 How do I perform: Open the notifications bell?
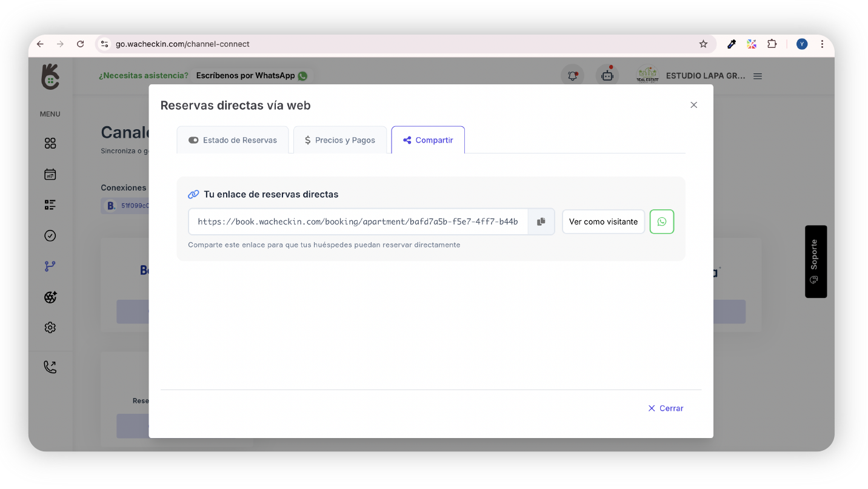pos(572,76)
